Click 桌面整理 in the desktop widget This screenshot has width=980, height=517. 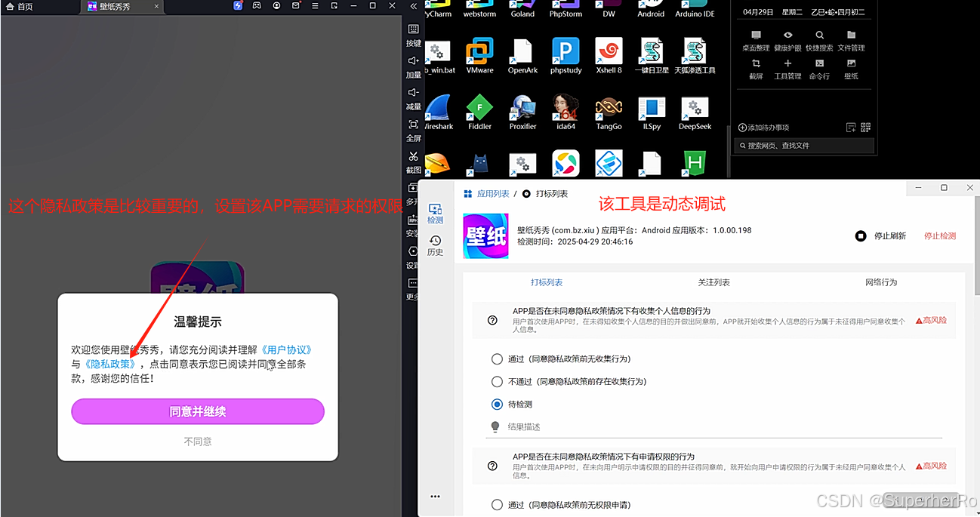[756, 41]
